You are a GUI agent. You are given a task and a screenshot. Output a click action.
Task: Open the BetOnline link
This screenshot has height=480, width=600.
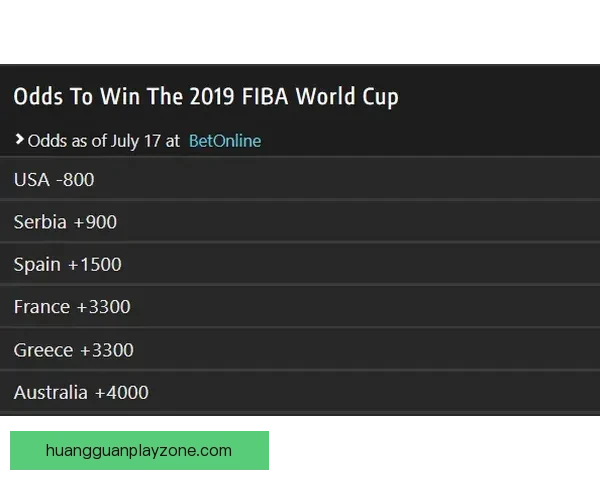tap(224, 141)
